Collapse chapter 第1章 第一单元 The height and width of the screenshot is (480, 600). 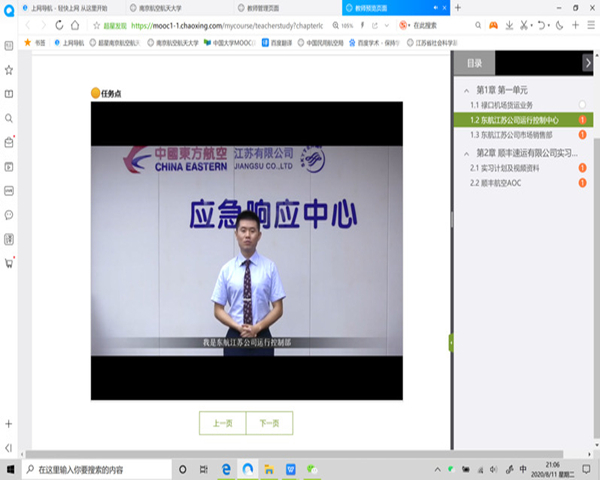(x=467, y=90)
